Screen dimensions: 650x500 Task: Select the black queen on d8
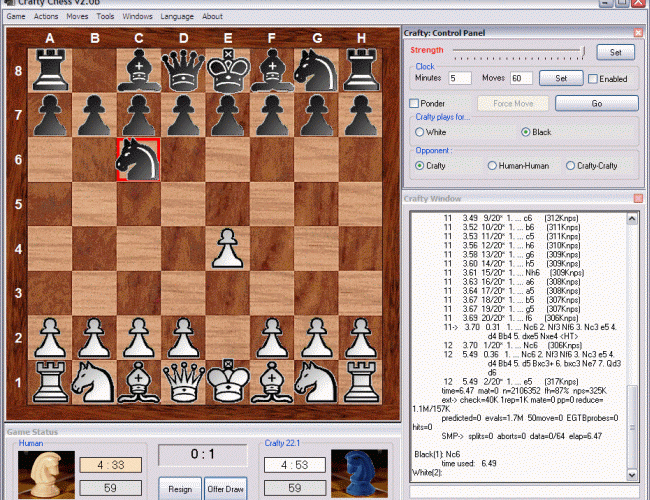[183, 70]
